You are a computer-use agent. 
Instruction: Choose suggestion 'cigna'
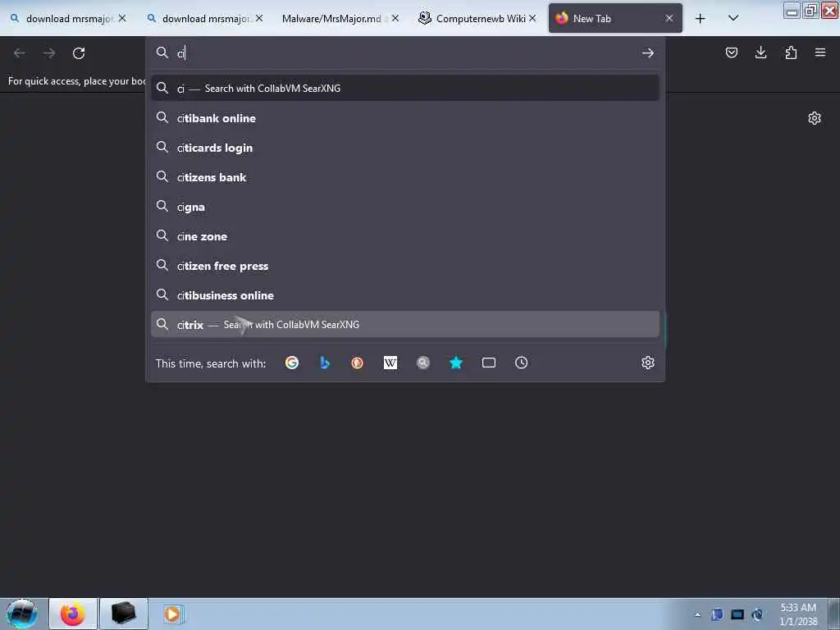(405, 207)
